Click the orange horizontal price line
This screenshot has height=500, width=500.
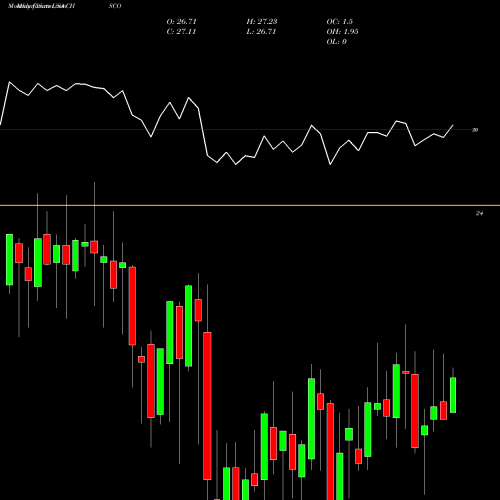(x=250, y=205)
